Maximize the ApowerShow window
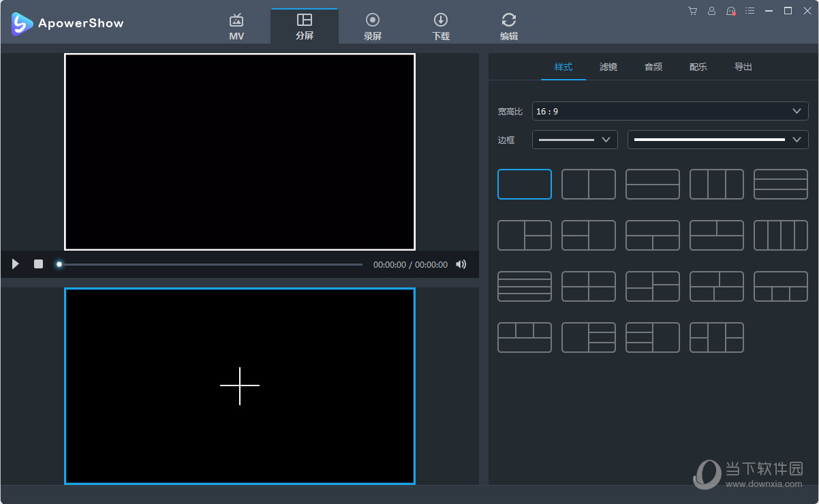819x504 pixels. click(x=788, y=11)
